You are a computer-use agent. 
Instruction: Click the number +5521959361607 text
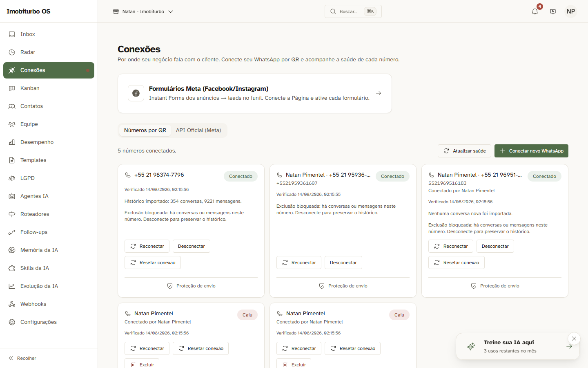[297, 183]
